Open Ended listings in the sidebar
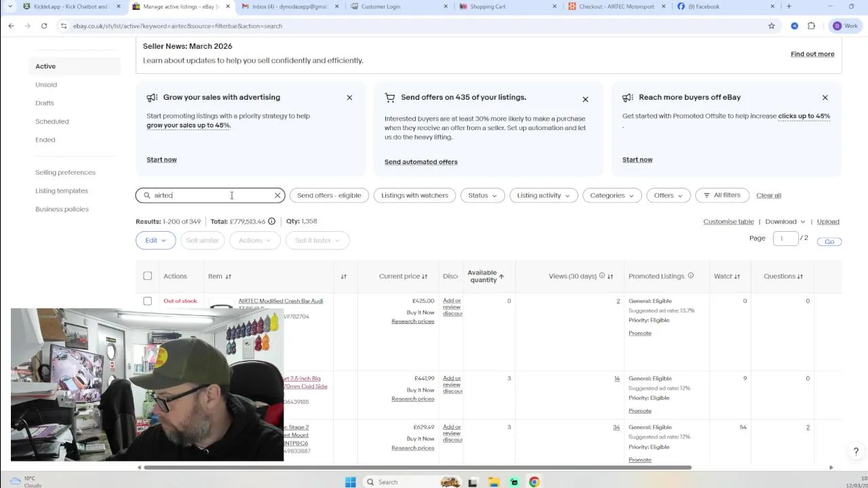This screenshot has height=488, width=868. (x=45, y=140)
